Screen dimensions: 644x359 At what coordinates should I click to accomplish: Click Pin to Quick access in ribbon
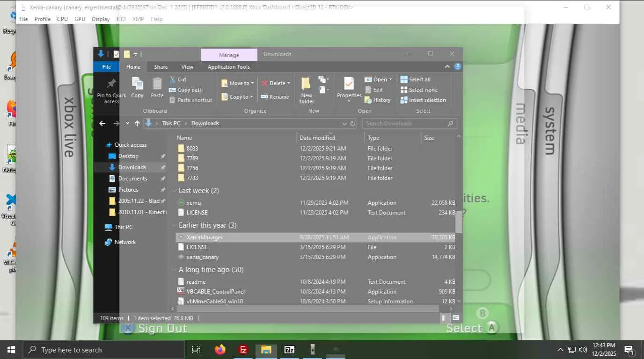click(x=111, y=91)
